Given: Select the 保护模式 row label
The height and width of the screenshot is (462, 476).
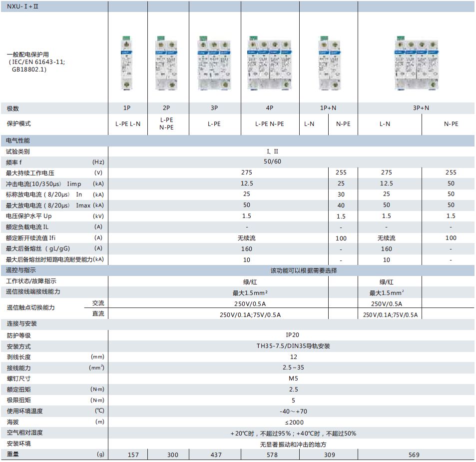Looking at the screenshot, I should pos(19,123).
